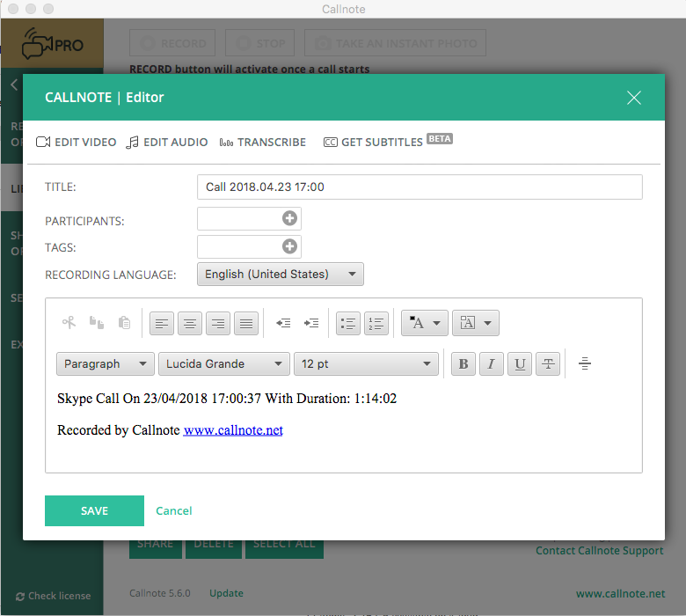
Task: Click the Paste clipboard icon
Action: 124,323
